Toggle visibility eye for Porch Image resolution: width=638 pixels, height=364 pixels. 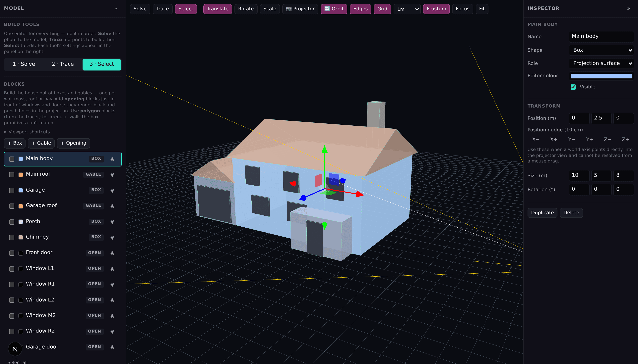coord(112,222)
